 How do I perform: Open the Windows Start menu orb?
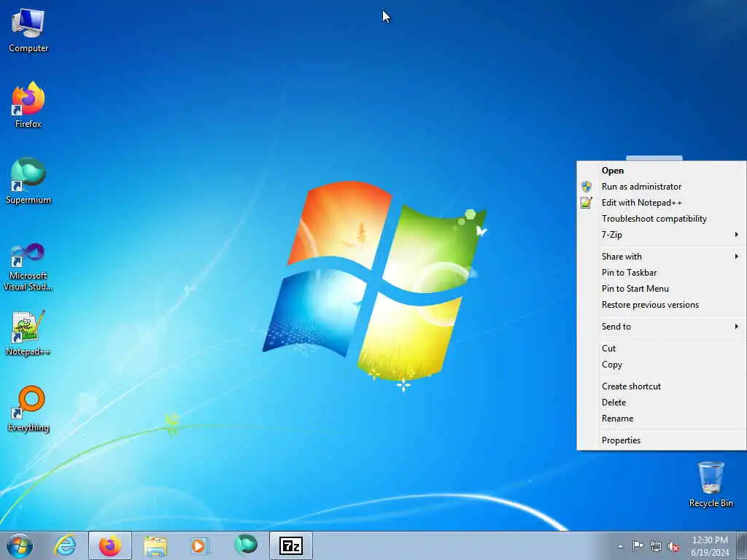pos(20,545)
